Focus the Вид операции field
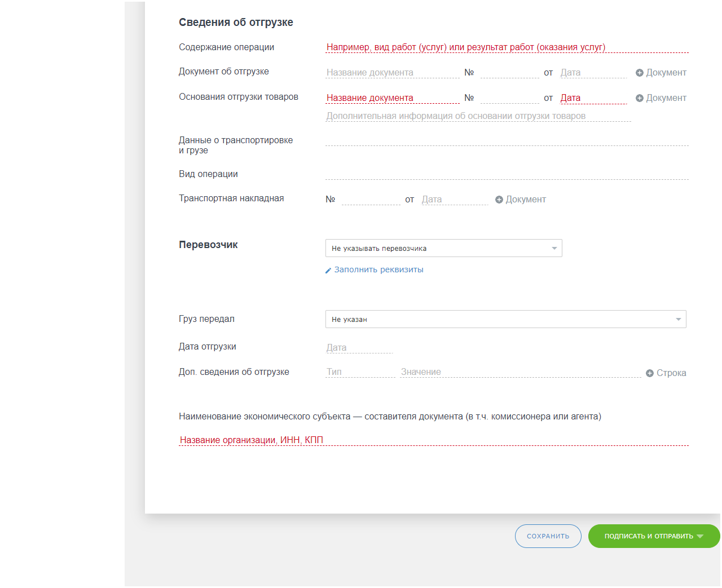 [x=507, y=174]
